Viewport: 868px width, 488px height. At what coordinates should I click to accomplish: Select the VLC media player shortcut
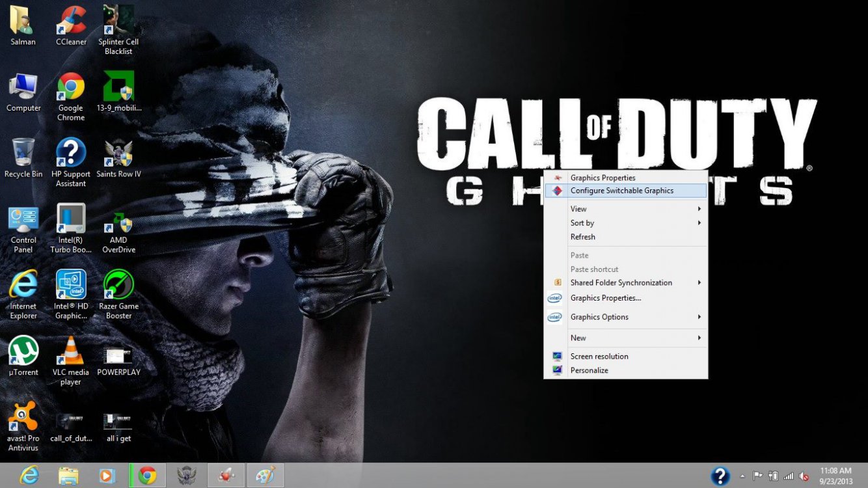71,361
